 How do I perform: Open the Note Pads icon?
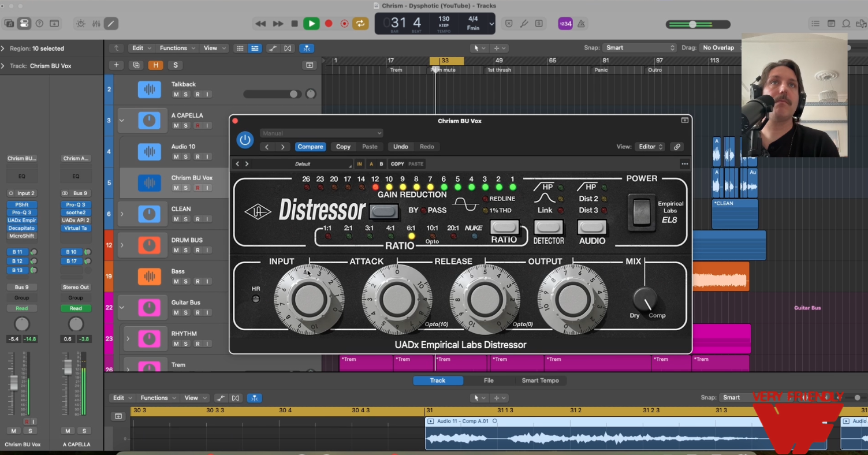(831, 24)
